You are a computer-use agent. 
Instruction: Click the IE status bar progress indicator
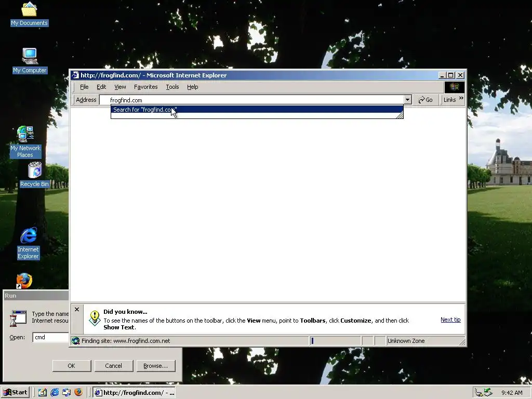[x=335, y=341]
